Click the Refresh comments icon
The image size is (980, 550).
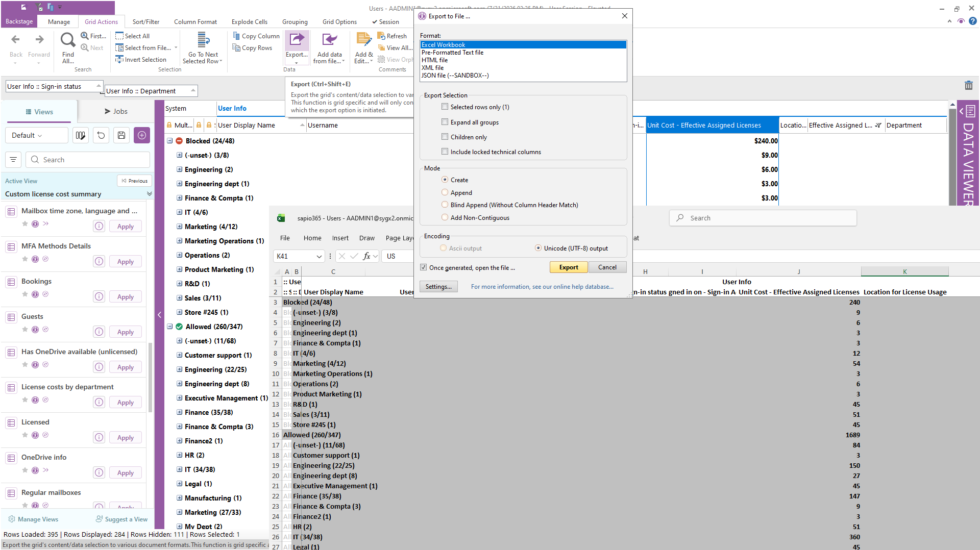pos(381,36)
